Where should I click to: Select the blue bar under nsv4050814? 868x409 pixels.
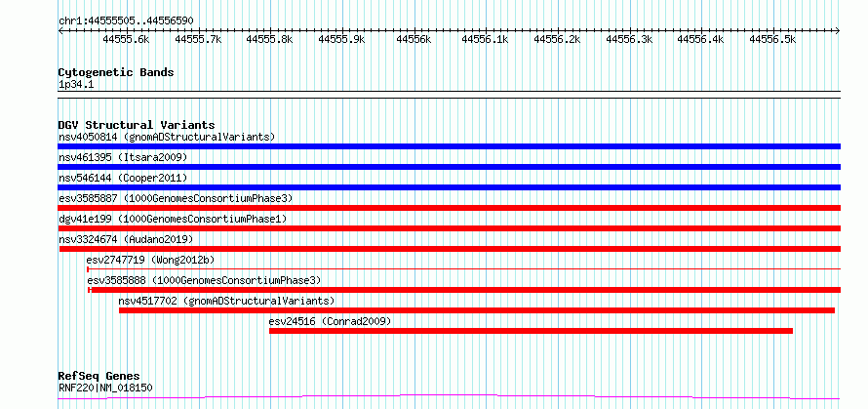tap(449, 146)
